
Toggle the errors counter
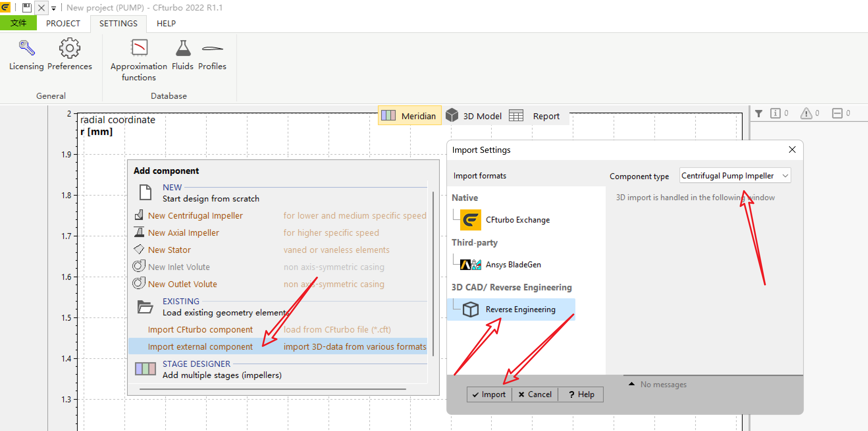pos(841,114)
